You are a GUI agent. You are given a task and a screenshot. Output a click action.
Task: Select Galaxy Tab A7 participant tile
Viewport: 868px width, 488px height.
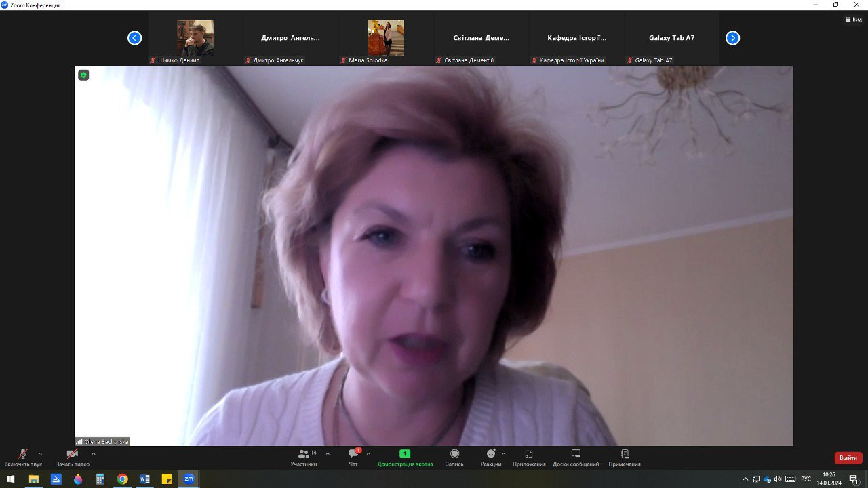pyautogui.click(x=672, y=38)
